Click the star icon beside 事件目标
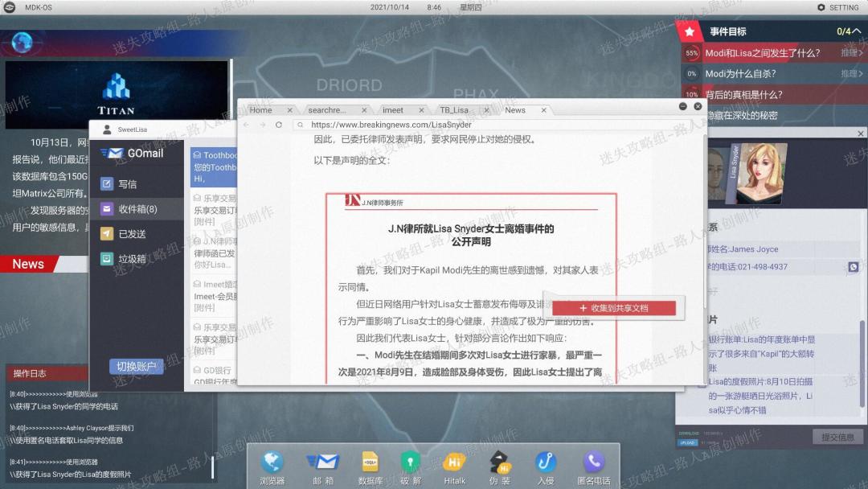This screenshot has height=489, width=868. (x=690, y=31)
